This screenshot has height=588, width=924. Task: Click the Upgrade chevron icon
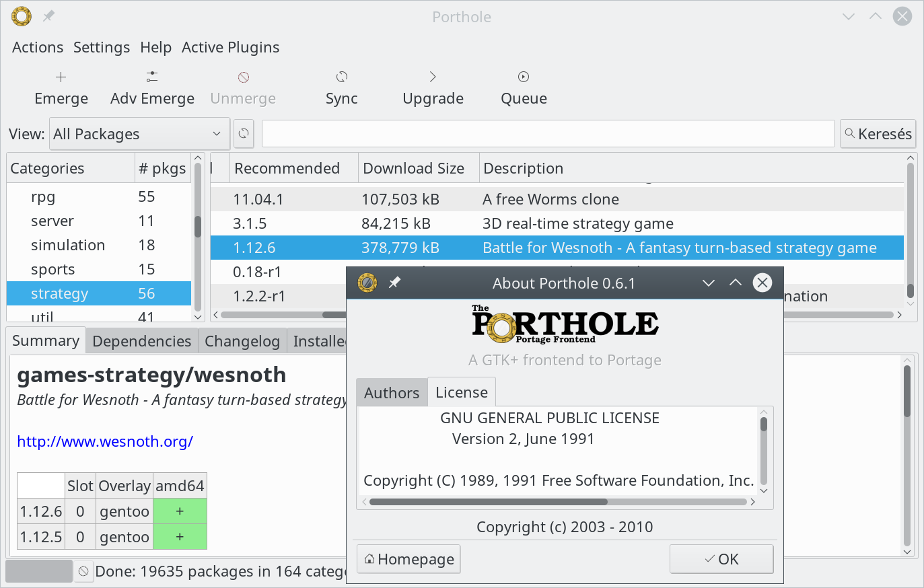433,77
